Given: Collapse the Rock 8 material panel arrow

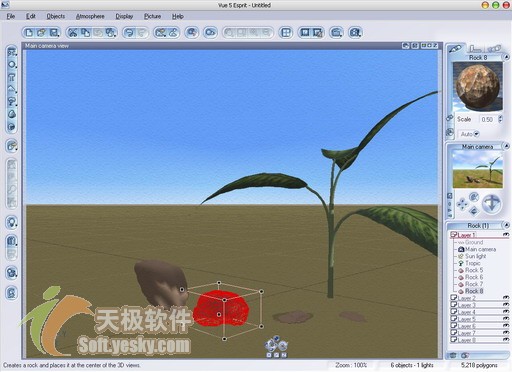Looking at the screenshot, I should pyautogui.click(x=506, y=57).
